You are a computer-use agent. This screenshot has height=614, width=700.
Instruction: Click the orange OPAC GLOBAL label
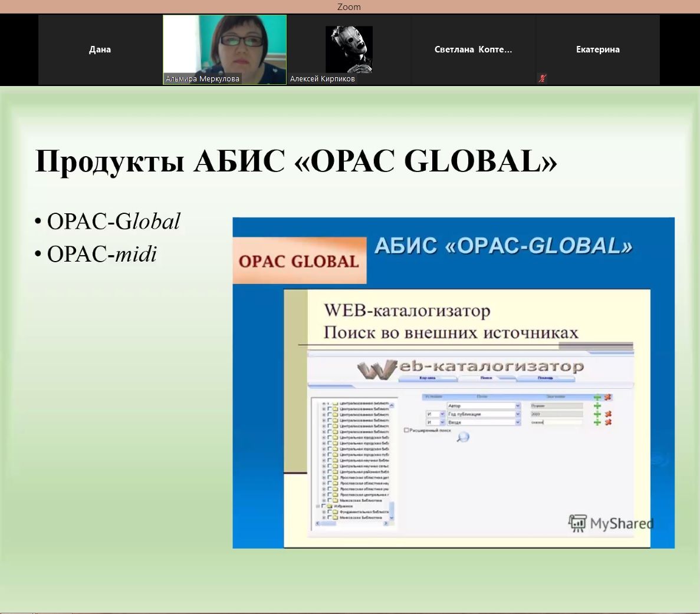click(x=299, y=260)
